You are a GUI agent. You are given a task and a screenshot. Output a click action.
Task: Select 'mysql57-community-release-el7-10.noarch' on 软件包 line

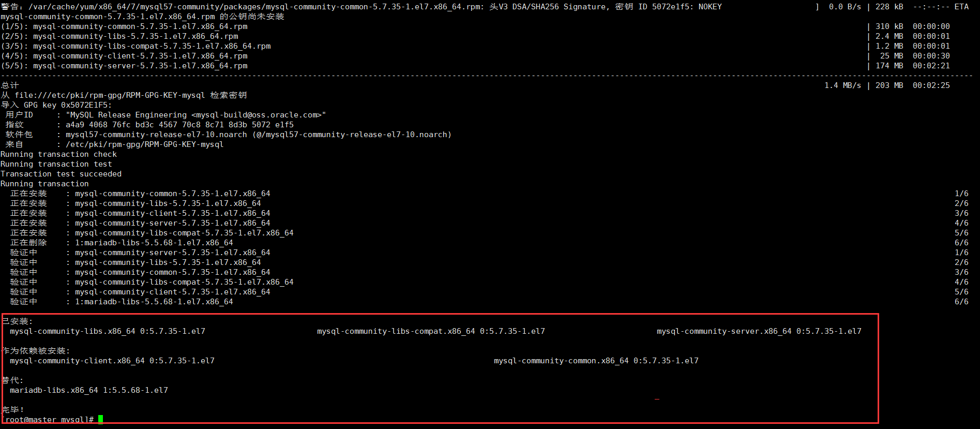coord(156,135)
